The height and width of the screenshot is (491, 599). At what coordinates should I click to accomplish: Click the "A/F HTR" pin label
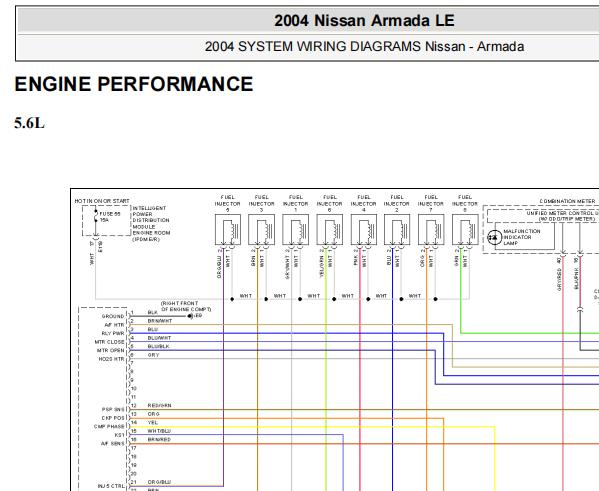click(x=114, y=325)
